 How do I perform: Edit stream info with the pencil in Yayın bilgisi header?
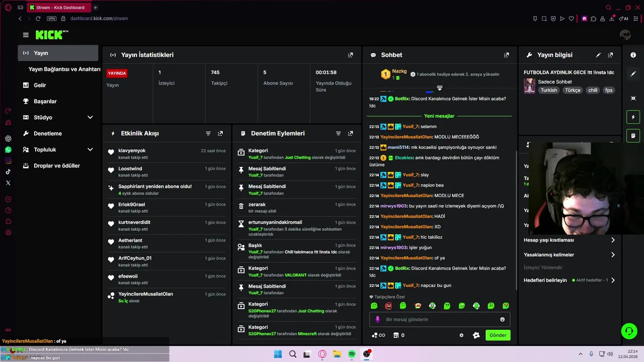tap(598, 55)
